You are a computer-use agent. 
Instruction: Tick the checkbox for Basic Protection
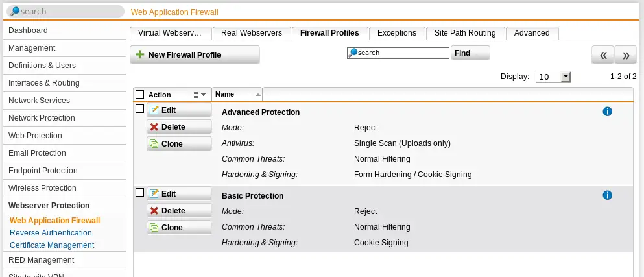pyautogui.click(x=139, y=192)
